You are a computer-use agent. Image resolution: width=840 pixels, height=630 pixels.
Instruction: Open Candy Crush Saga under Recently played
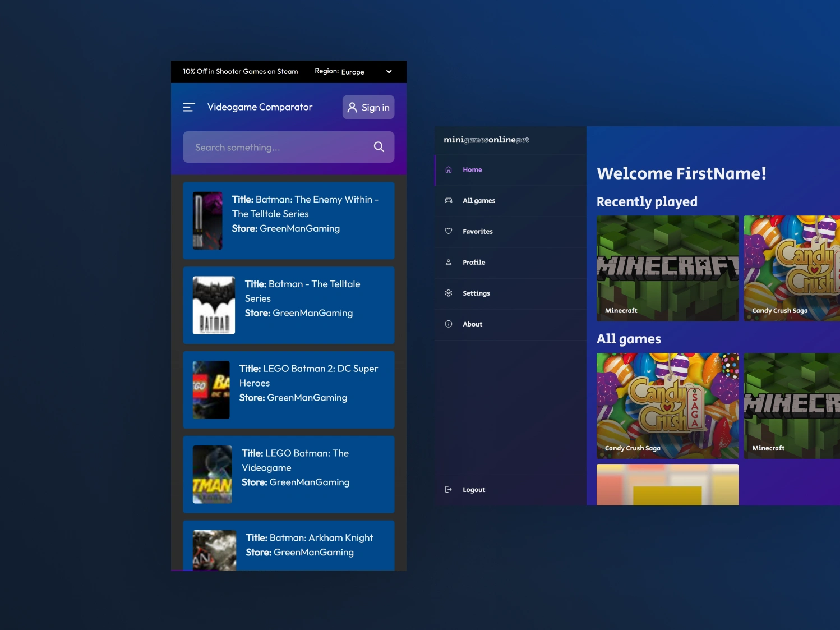792,268
